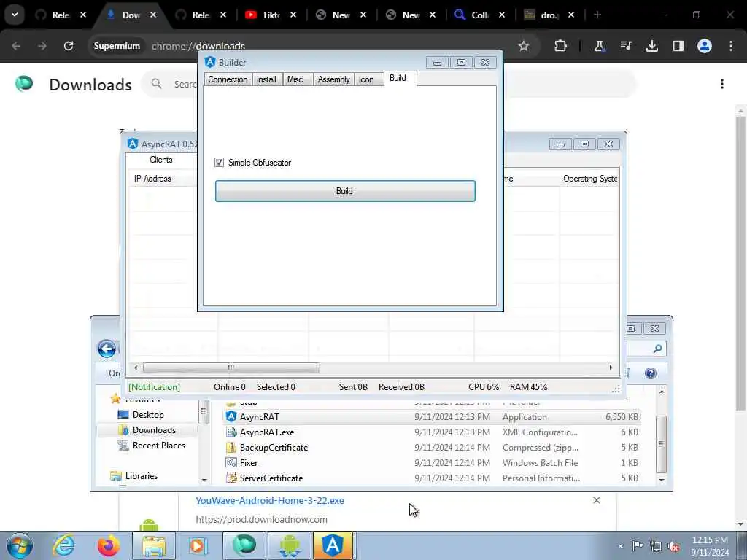The image size is (747, 560).
Task: Open the Install tab in Builder
Action: tap(266, 79)
